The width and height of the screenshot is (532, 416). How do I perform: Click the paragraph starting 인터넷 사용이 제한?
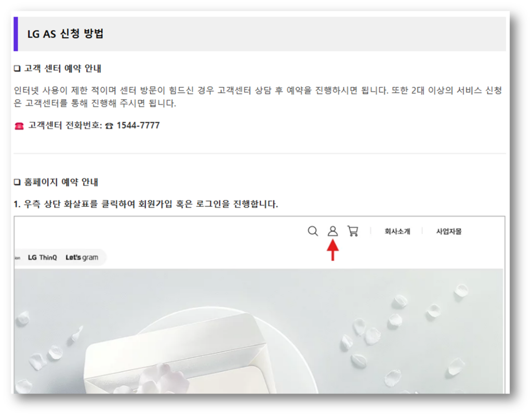point(258,97)
